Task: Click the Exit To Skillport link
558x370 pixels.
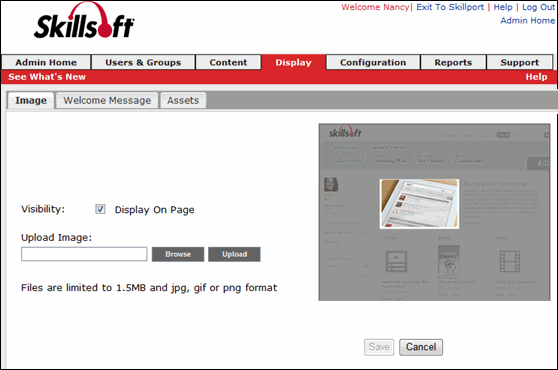Action: click(x=450, y=7)
